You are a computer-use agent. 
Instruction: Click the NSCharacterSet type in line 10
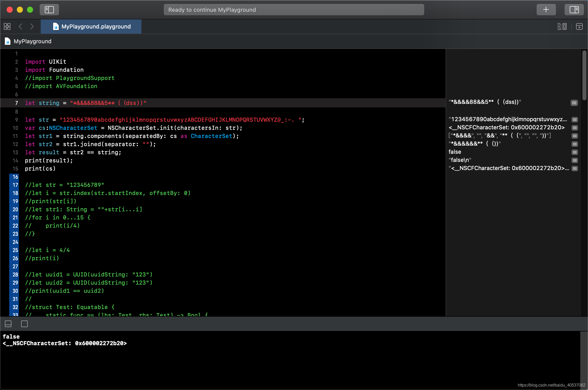(x=73, y=128)
